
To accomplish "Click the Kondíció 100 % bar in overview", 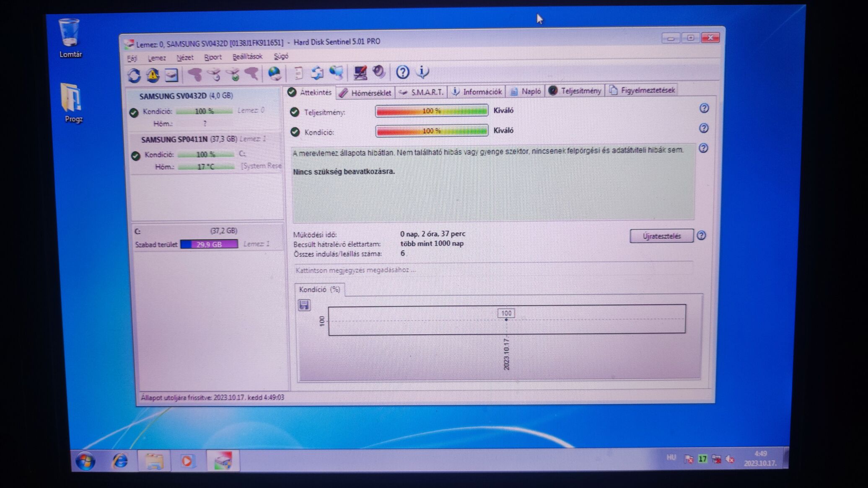I will click(432, 131).
